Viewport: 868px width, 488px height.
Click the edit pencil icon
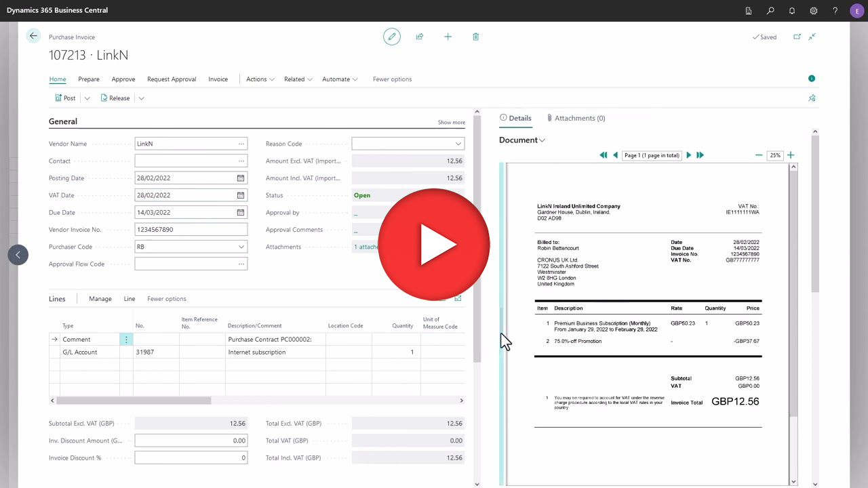coord(391,37)
